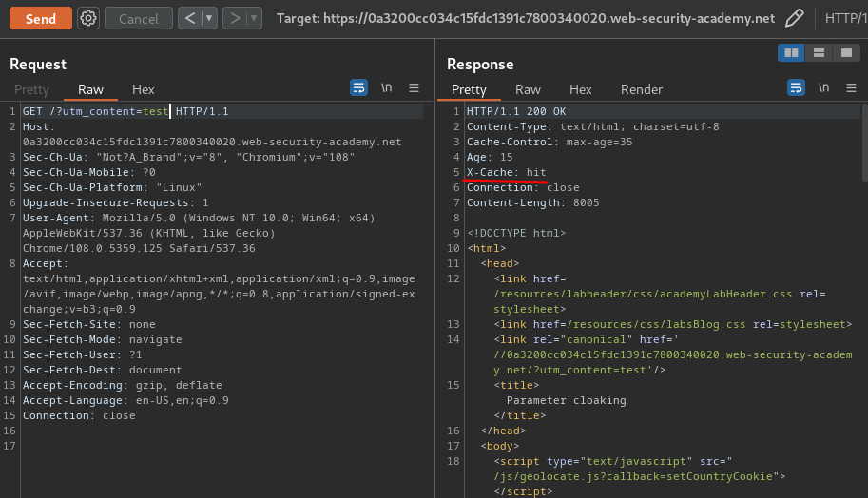Click HTTP/1.1 200 OK status line
The height and width of the screenshot is (498, 868).
point(516,111)
